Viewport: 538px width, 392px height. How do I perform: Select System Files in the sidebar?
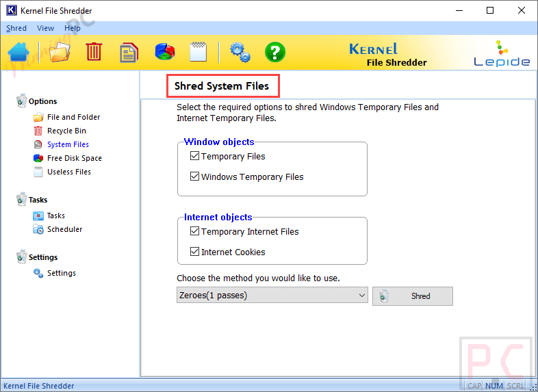click(x=68, y=144)
